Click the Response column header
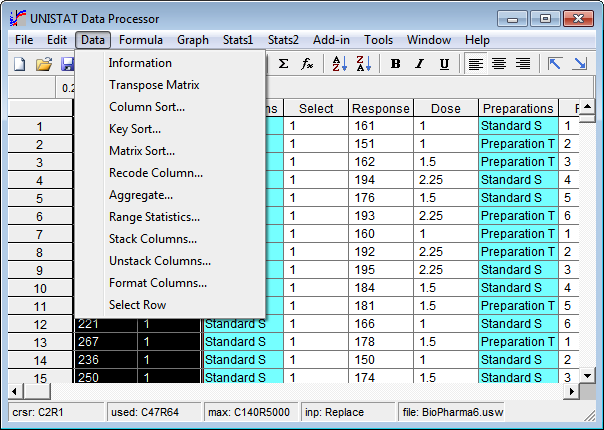 (381, 108)
